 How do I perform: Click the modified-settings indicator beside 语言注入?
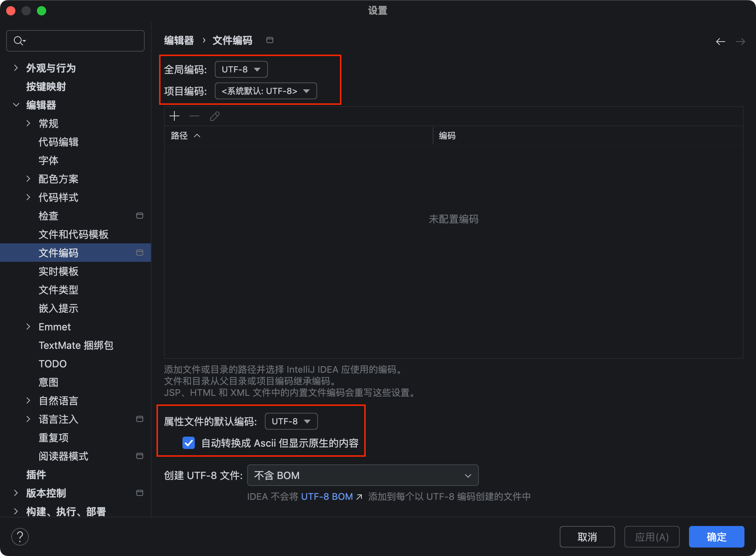point(140,419)
